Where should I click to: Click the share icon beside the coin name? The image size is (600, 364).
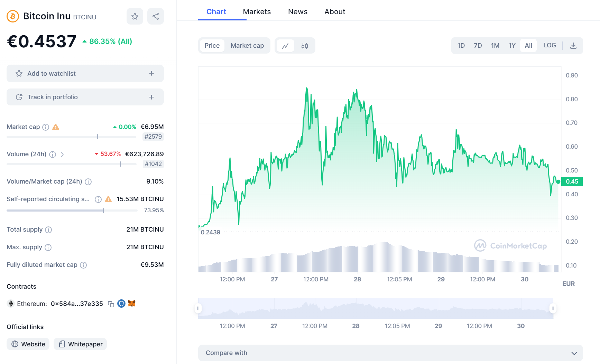tap(156, 16)
